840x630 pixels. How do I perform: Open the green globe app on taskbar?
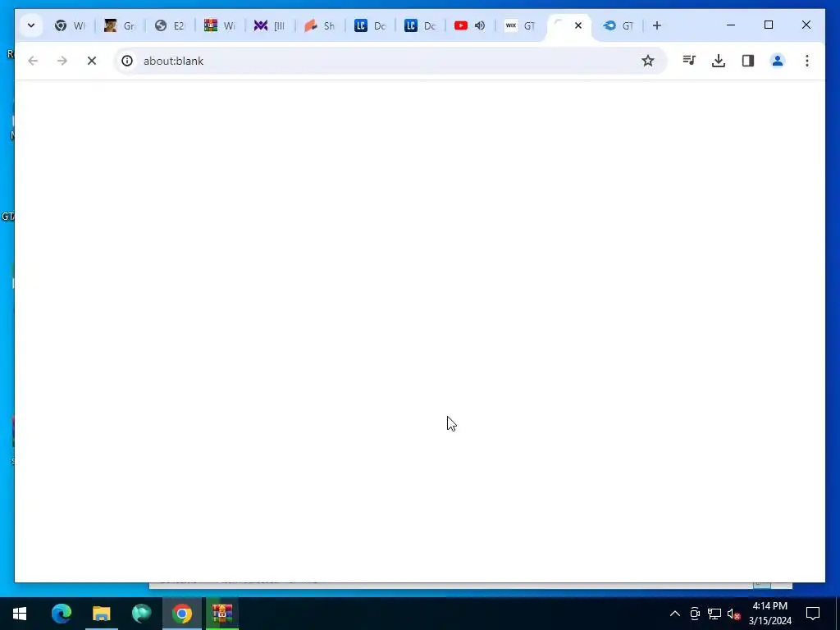pos(141,614)
